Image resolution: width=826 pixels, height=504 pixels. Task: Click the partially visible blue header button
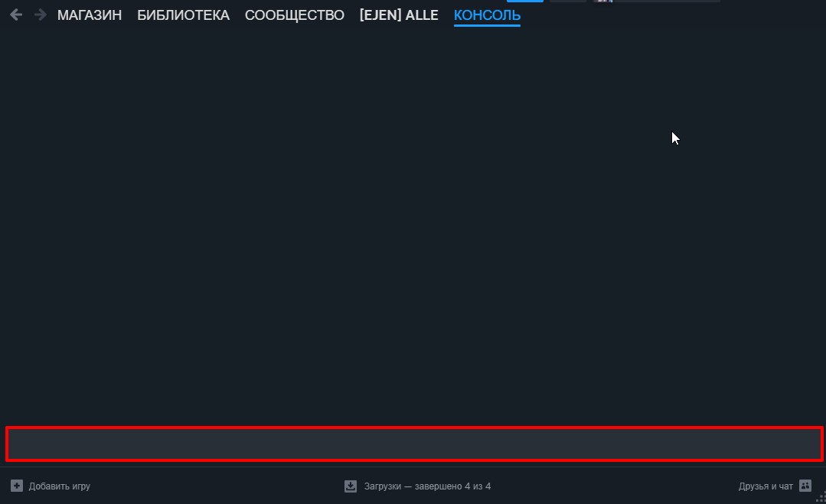(x=524, y=1)
